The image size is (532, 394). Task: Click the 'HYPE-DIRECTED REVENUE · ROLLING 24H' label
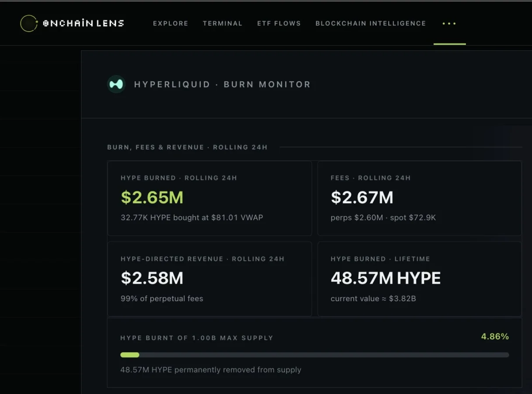[202, 259]
